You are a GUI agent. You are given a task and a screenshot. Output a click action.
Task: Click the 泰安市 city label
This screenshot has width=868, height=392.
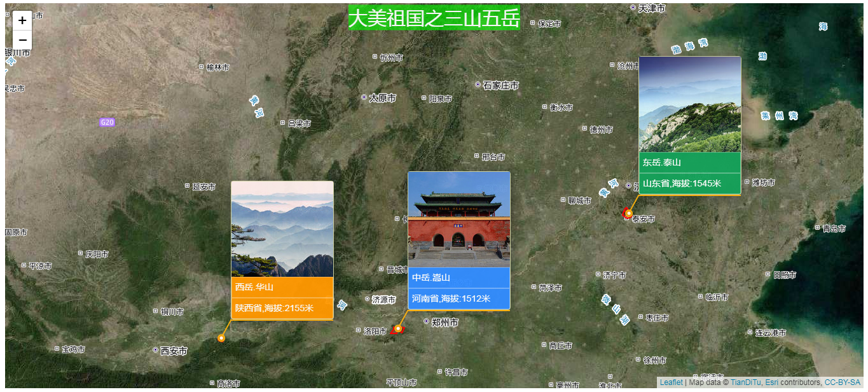(643, 219)
